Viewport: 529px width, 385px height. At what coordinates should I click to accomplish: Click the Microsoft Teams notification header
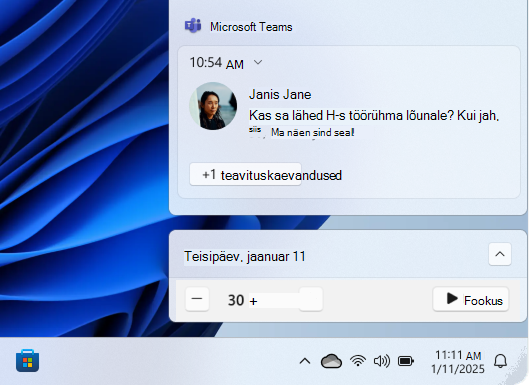click(251, 27)
